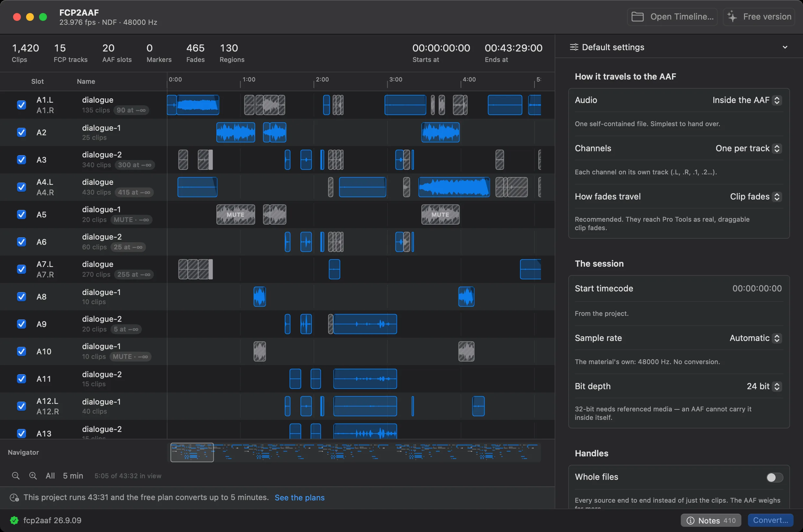Viewport: 803px width, 532px height.
Task: Expand the Default settings chevron
Action: coord(785,47)
